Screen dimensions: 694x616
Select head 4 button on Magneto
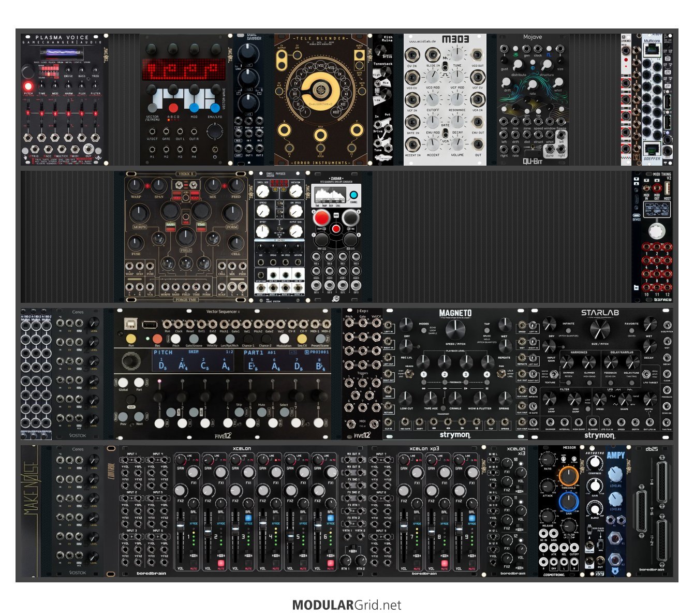tap(487, 374)
